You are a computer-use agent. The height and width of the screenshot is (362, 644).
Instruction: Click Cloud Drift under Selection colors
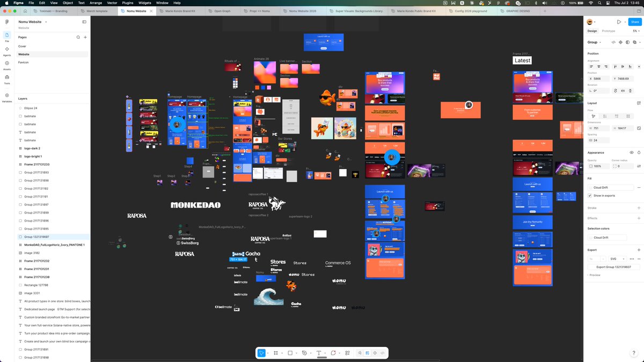pyautogui.click(x=607, y=238)
